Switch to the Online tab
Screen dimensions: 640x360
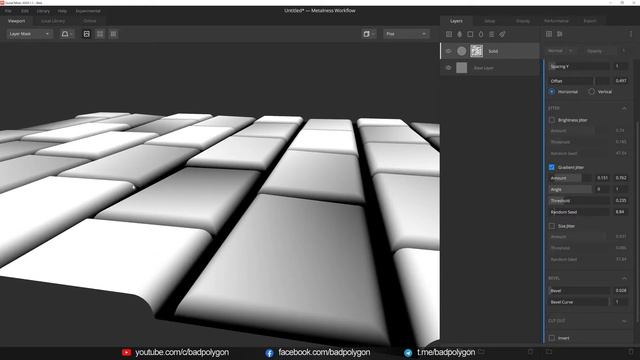tap(90, 21)
